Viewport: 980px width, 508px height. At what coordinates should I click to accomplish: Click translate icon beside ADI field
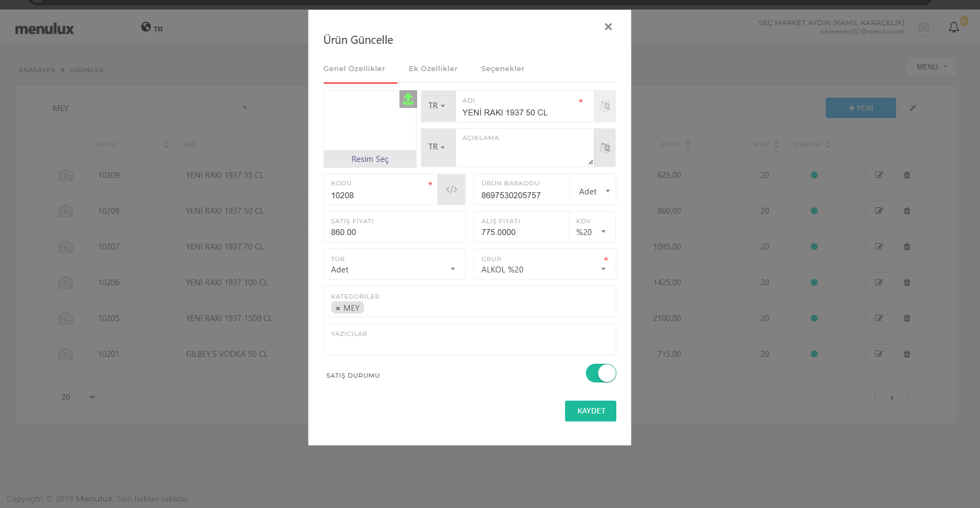click(x=605, y=106)
